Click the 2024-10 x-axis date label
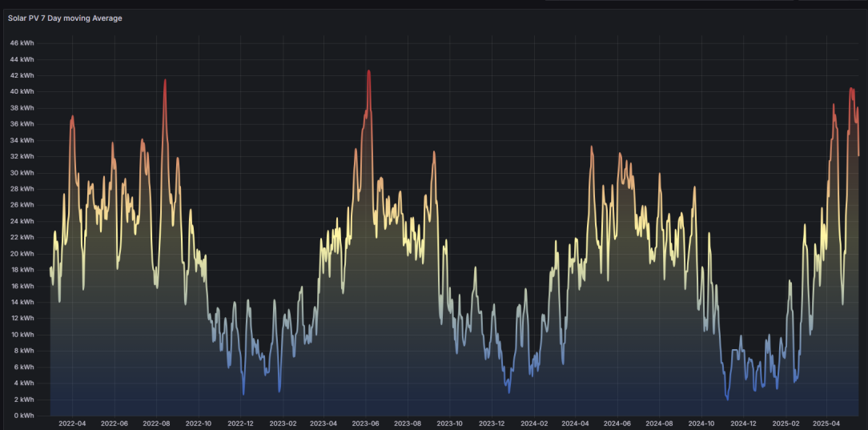The image size is (868, 430). pyautogui.click(x=702, y=424)
